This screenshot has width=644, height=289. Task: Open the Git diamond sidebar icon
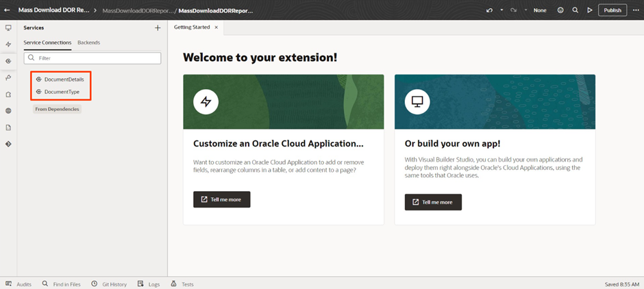(x=8, y=144)
